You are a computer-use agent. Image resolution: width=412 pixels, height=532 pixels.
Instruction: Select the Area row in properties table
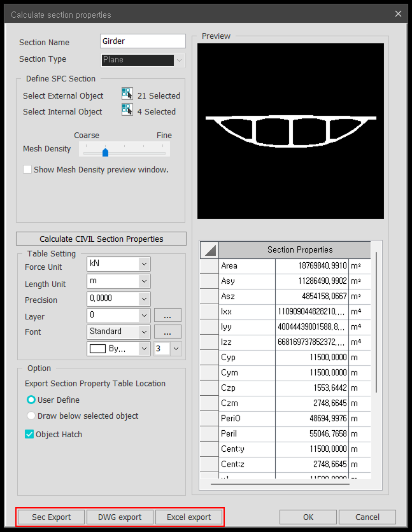click(285, 265)
